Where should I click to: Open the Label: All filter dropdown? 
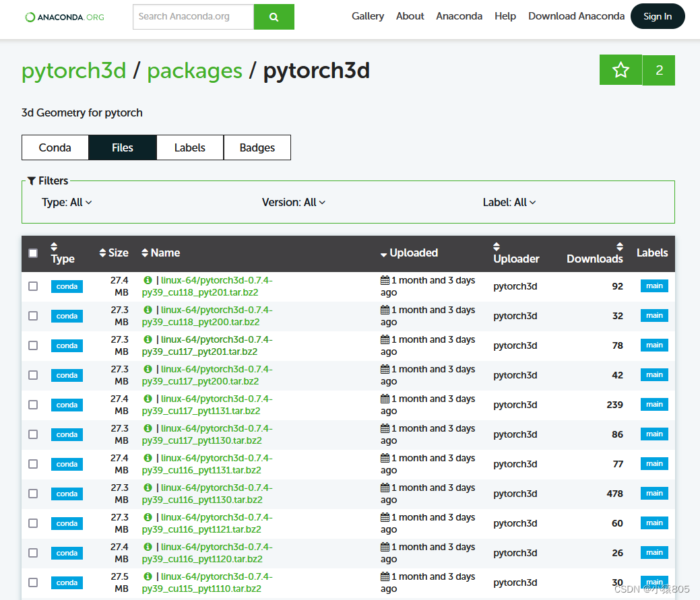tap(509, 203)
